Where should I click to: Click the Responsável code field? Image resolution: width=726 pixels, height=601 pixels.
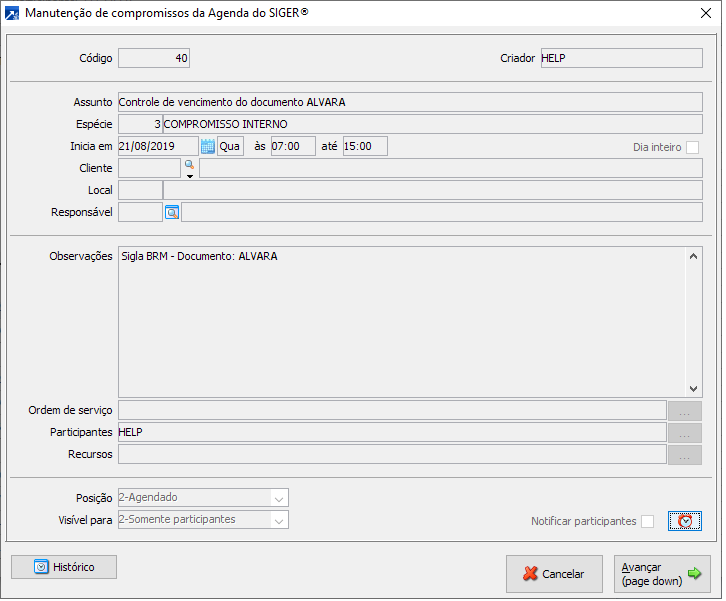pos(140,213)
